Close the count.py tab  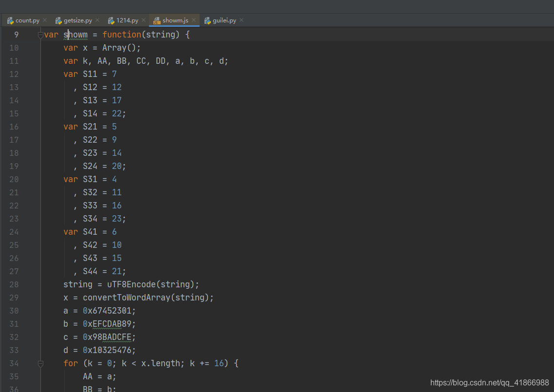click(x=45, y=20)
